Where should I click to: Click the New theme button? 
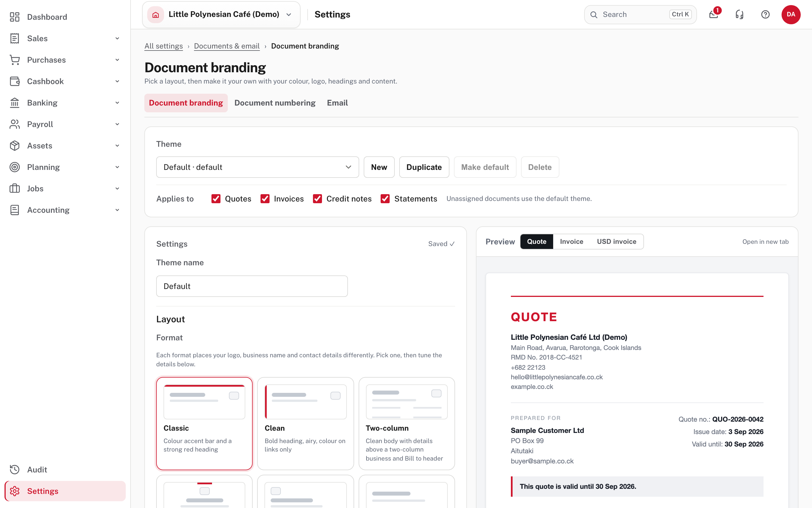(x=379, y=167)
